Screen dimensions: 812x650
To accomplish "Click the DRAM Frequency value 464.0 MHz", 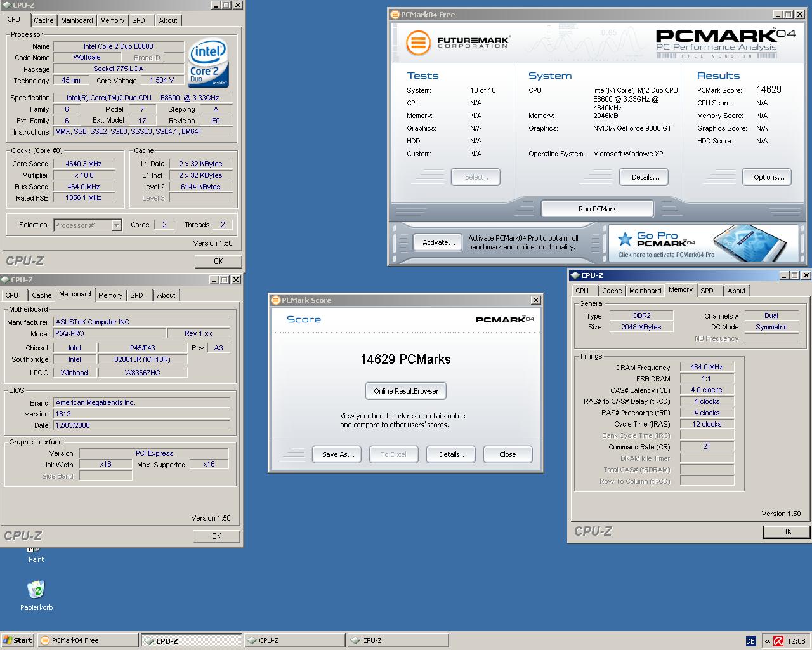I will coord(707,367).
